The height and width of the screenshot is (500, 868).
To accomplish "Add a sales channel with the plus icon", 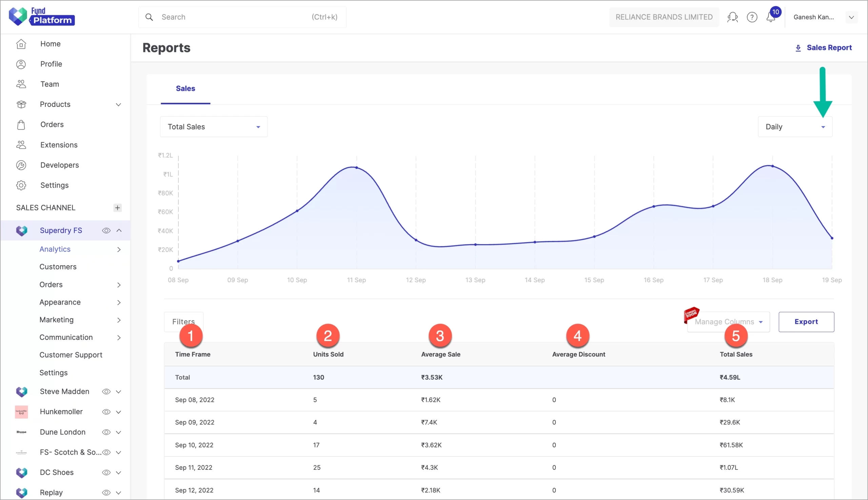I will 117,208.
